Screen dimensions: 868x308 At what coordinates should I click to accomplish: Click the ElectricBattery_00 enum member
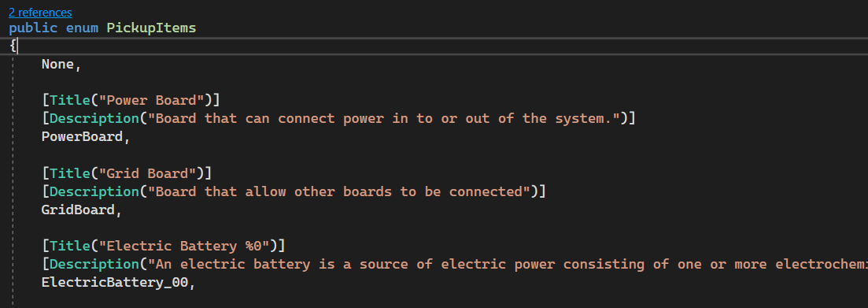tap(115, 283)
